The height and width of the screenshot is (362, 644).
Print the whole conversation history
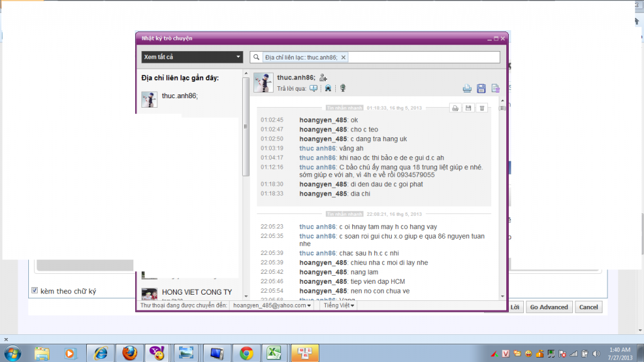(467, 89)
